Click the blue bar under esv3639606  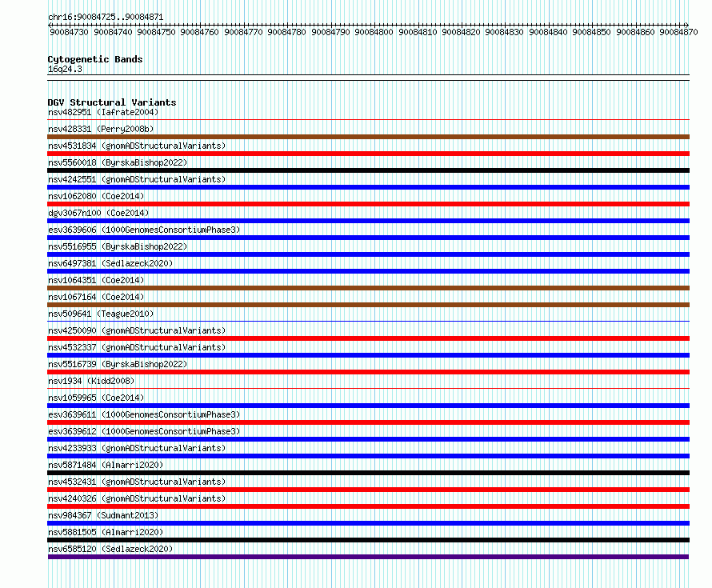tap(368, 238)
